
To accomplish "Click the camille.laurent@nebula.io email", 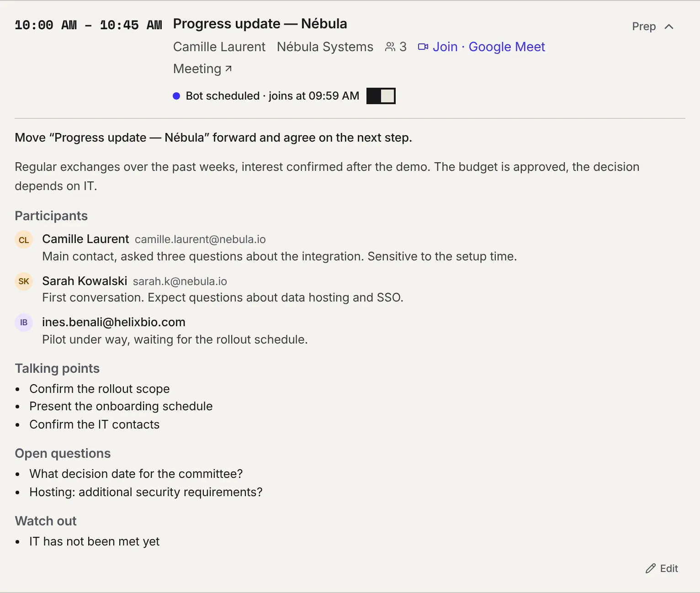I will point(200,239).
